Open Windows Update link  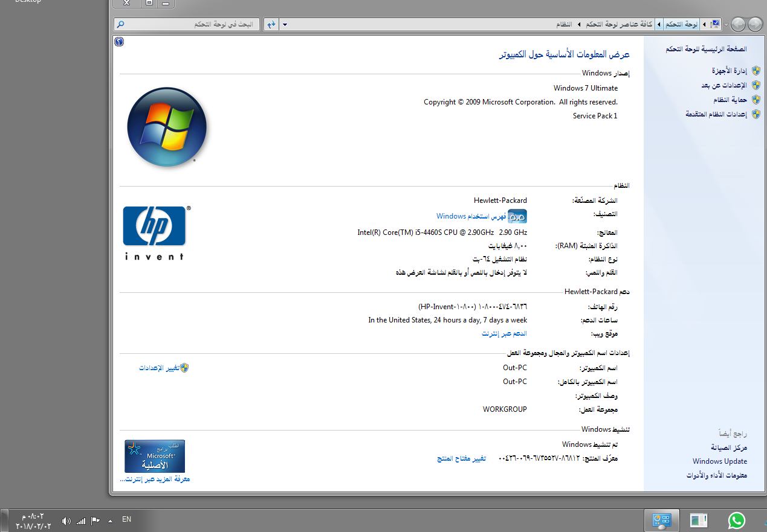click(720, 461)
